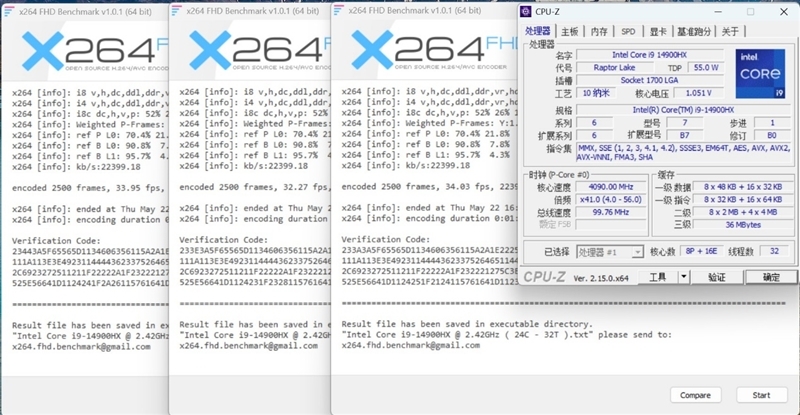Viewport: 800px width, 415px height.
Task: Click the core speed value 4090.00 MHz
Action: (611, 187)
